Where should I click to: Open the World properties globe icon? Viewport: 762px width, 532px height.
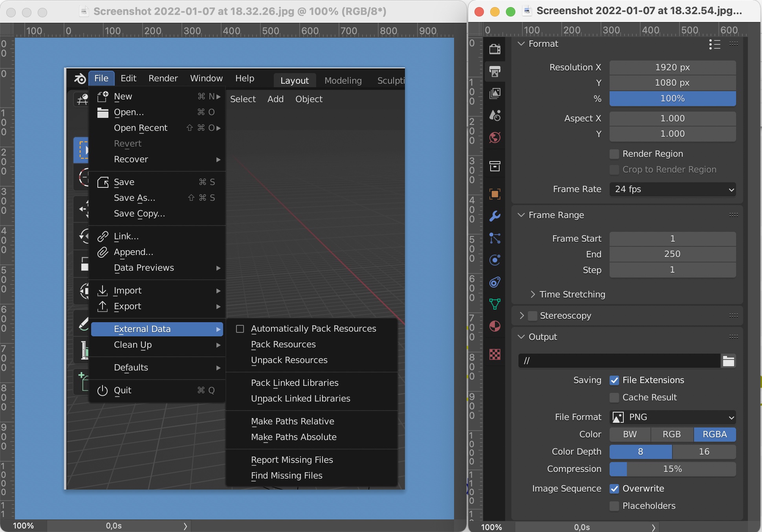pos(495,138)
